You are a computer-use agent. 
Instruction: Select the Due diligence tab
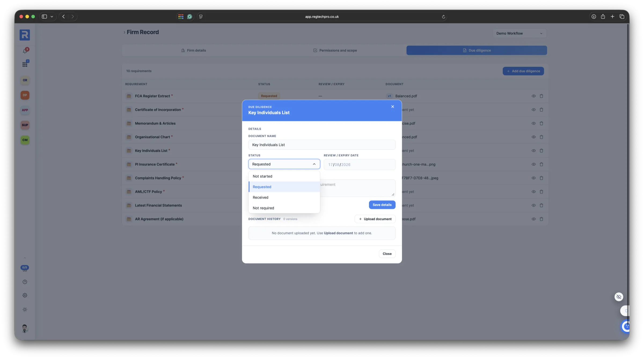[477, 50]
